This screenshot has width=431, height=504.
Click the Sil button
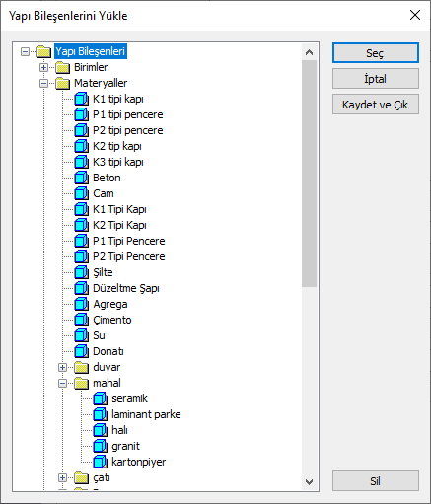tap(376, 481)
